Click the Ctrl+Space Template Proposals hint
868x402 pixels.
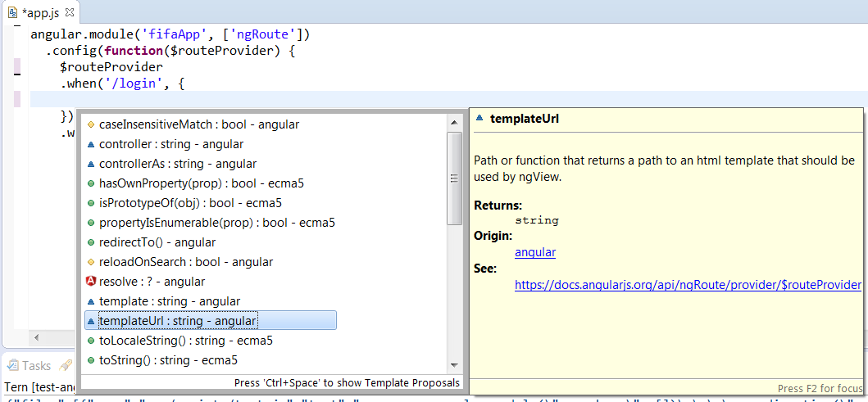click(x=347, y=382)
